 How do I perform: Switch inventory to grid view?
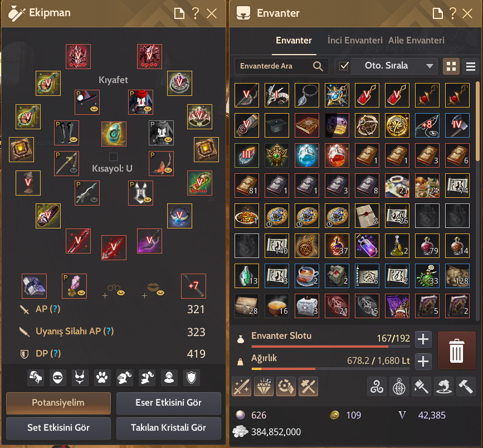pyautogui.click(x=451, y=66)
